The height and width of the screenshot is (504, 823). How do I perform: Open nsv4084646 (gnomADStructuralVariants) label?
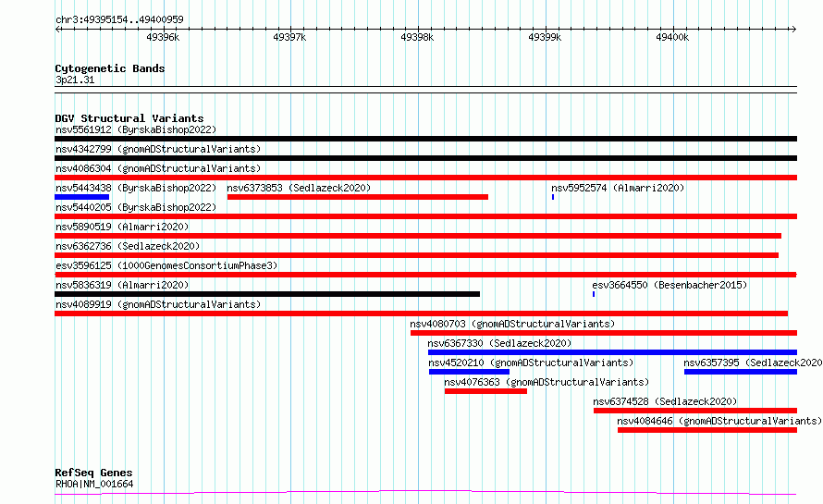(719, 421)
